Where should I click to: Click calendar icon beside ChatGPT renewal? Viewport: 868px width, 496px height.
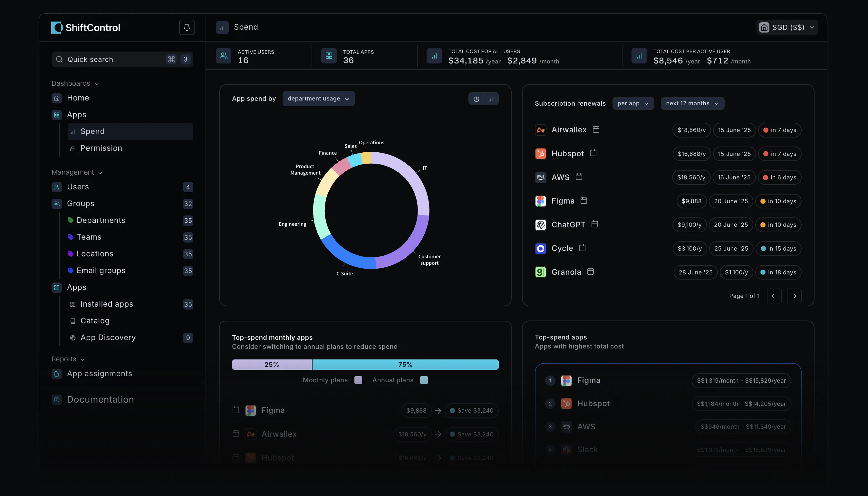(595, 224)
